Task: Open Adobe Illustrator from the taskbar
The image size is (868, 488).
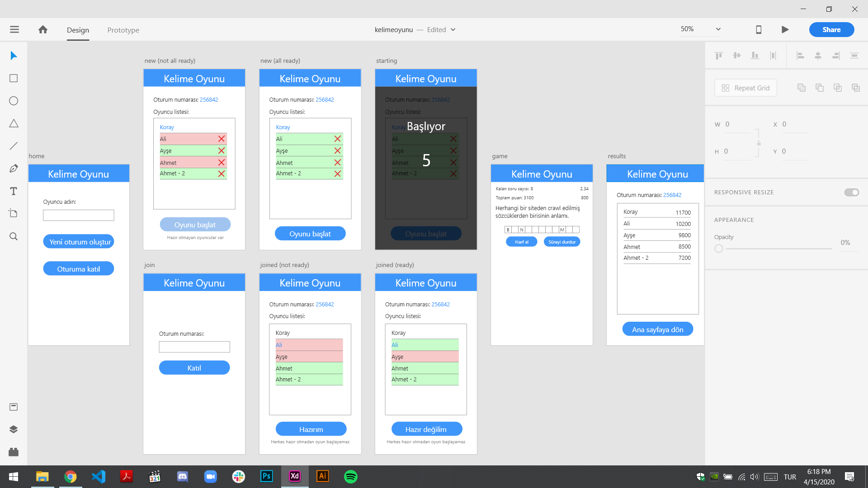Action: [322, 476]
